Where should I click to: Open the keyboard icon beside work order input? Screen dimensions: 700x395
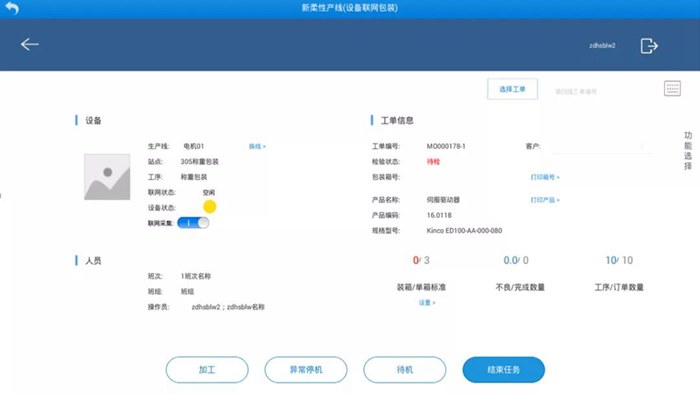pos(672,88)
